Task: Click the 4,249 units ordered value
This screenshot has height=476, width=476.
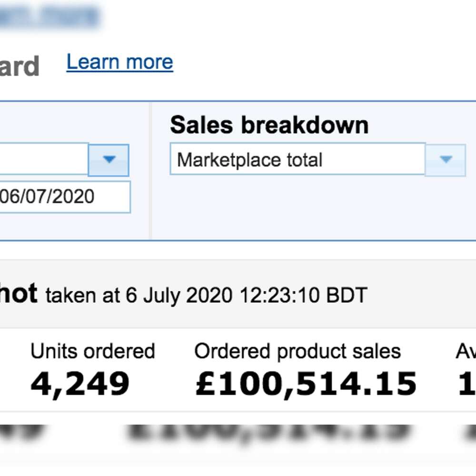Action: point(80,384)
